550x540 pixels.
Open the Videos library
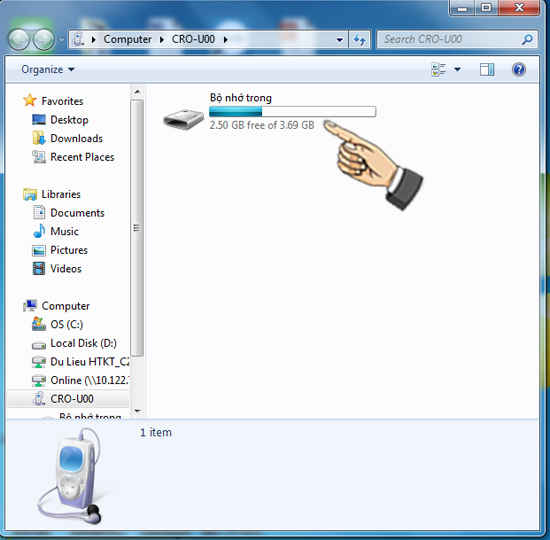point(66,269)
